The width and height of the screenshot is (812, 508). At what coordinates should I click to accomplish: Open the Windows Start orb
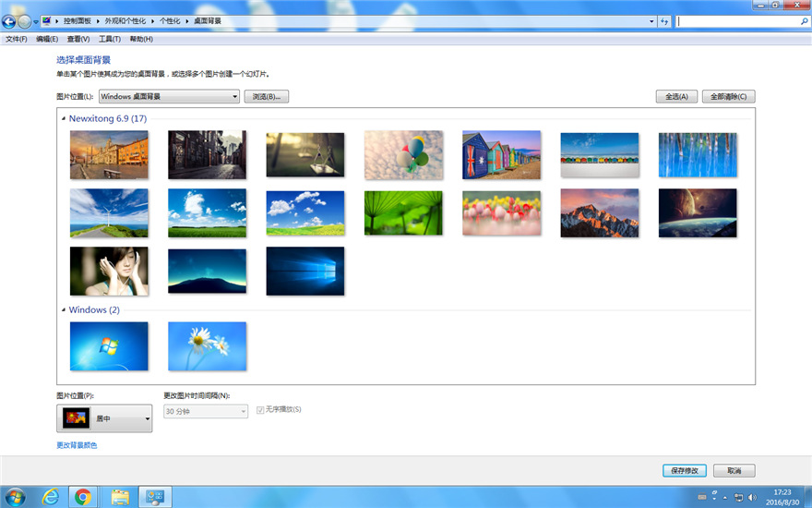tap(15, 498)
